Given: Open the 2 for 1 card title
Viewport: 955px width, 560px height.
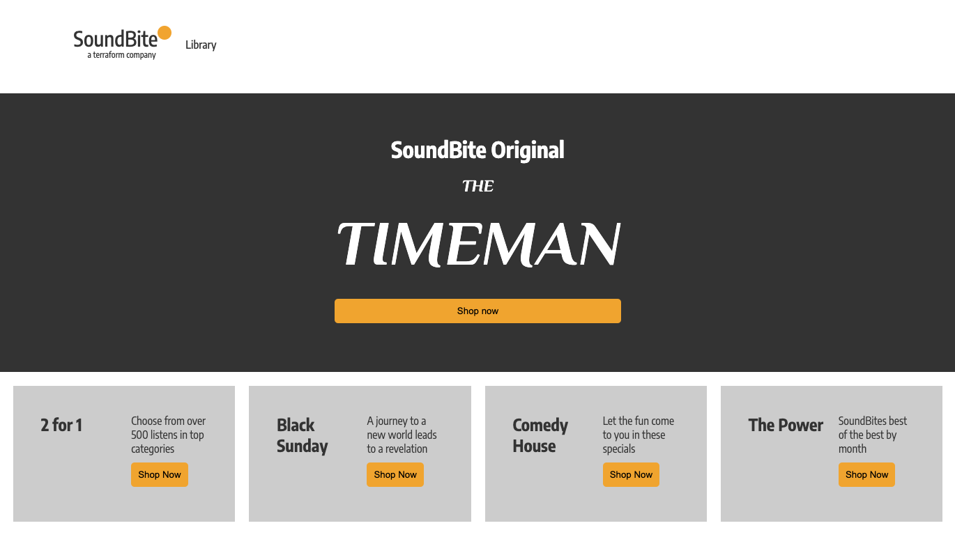Looking at the screenshot, I should [61, 425].
